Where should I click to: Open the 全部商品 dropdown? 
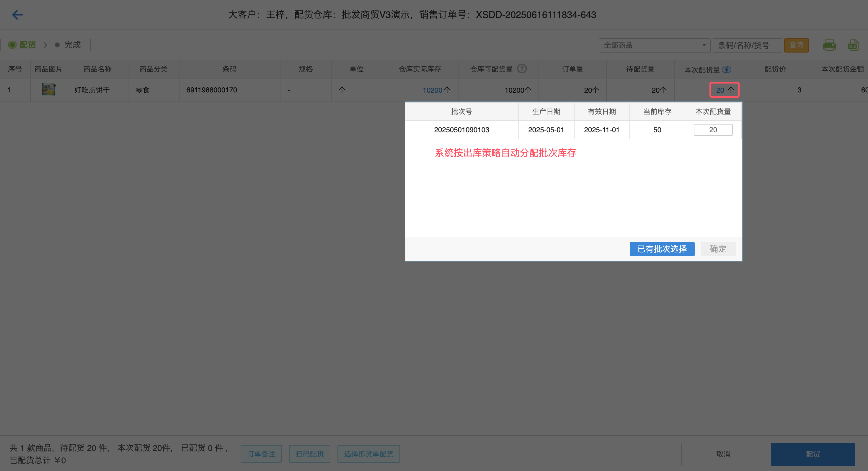pos(654,45)
